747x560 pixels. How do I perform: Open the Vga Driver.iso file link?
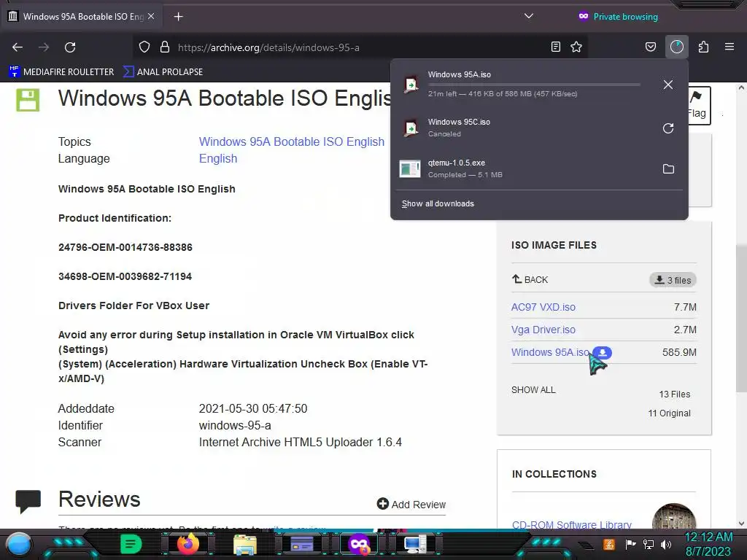click(x=543, y=330)
